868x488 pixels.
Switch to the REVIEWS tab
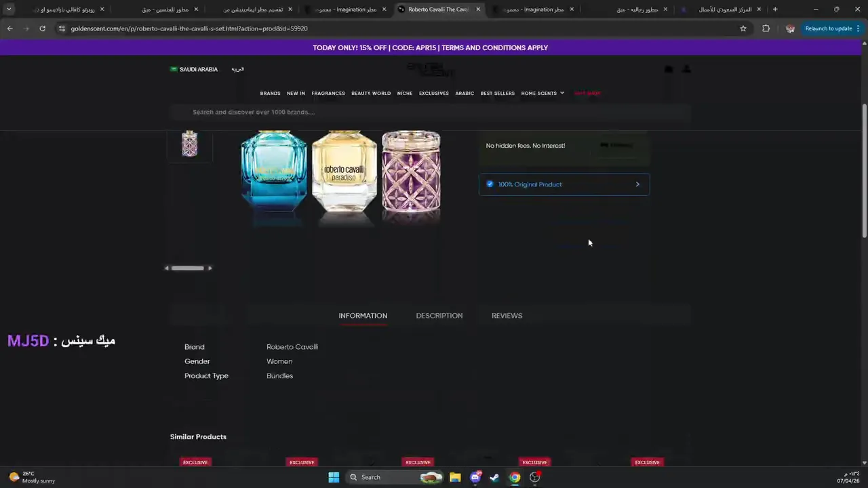coord(507,316)
